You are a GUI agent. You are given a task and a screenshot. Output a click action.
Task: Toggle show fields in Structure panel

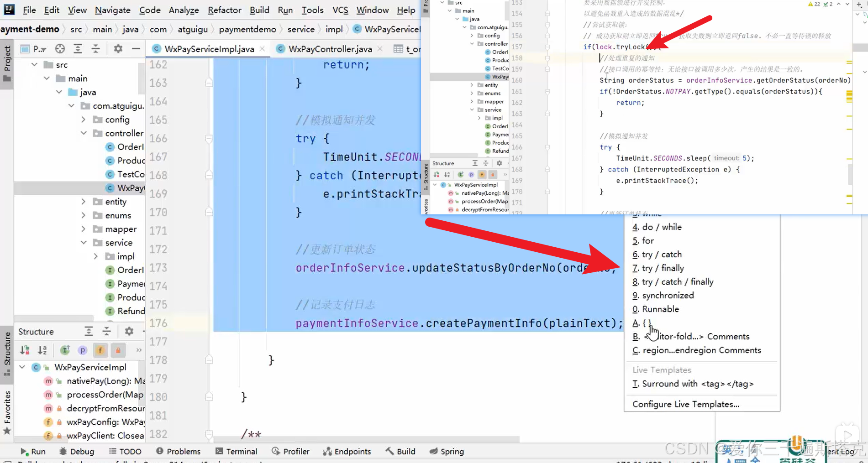[100, 350]
